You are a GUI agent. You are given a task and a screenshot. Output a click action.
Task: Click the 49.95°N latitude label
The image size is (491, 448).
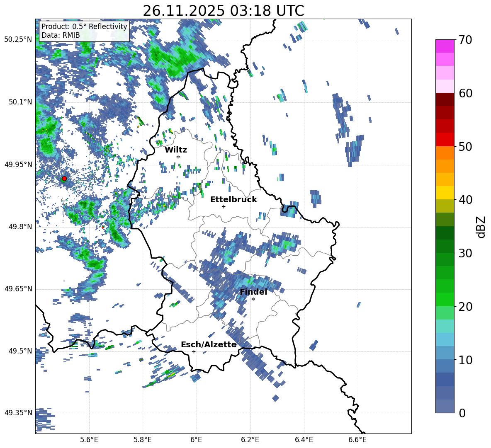pos(18,164)
